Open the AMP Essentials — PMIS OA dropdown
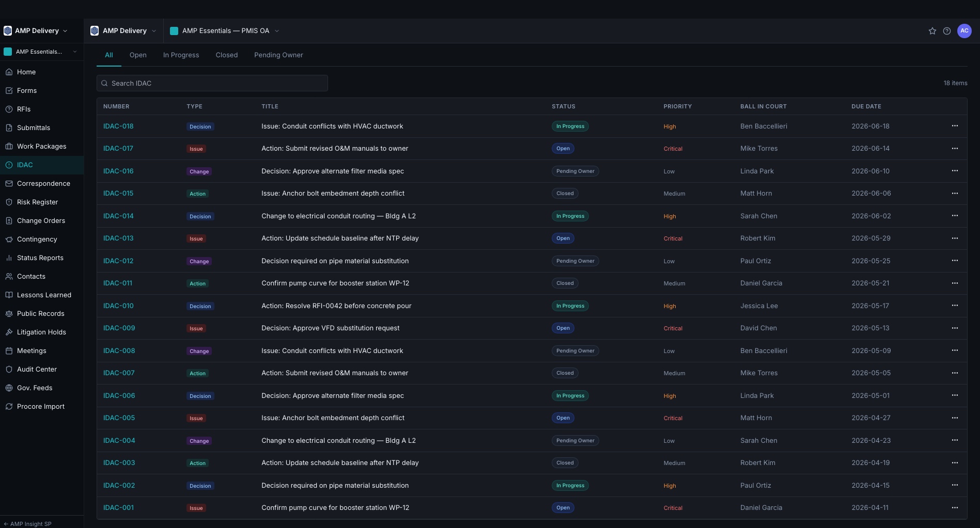Viewport: 980px width, 528px height. click(225, 31)
